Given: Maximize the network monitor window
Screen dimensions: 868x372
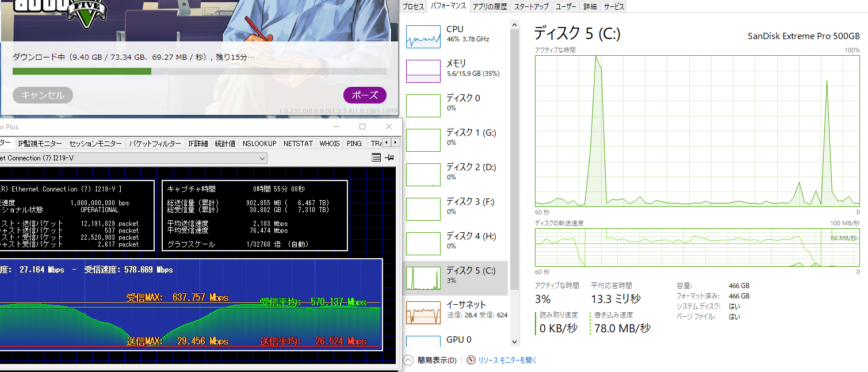Looking at the screenshot, I should (x=362, y=126).
